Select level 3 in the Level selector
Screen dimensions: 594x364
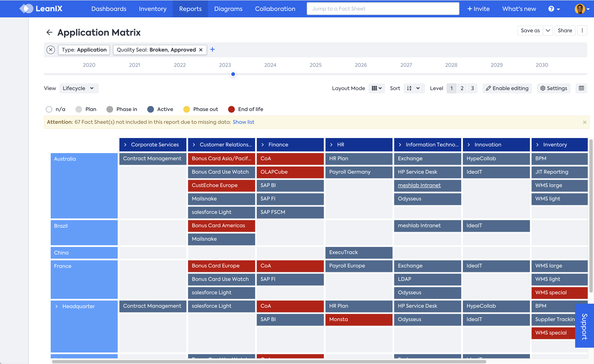pyautogui.click(x=472, y=88)
